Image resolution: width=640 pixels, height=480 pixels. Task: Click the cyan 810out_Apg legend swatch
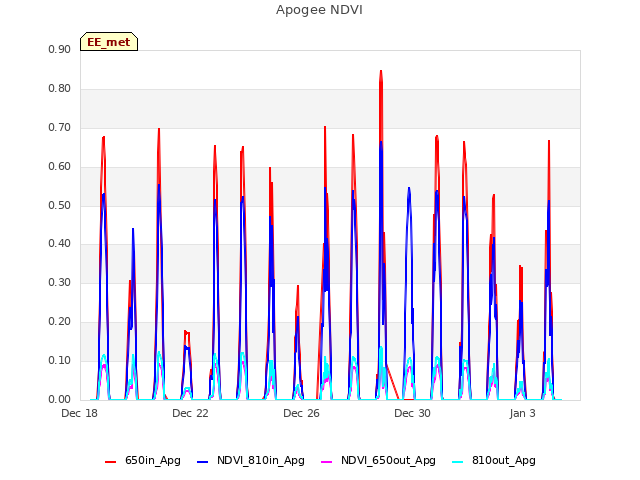458,462
